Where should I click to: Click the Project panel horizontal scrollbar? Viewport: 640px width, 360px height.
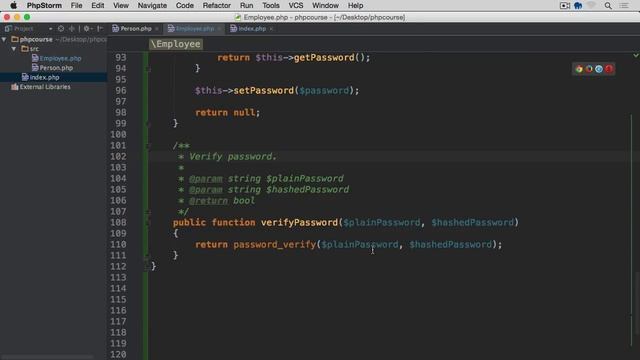47,357
